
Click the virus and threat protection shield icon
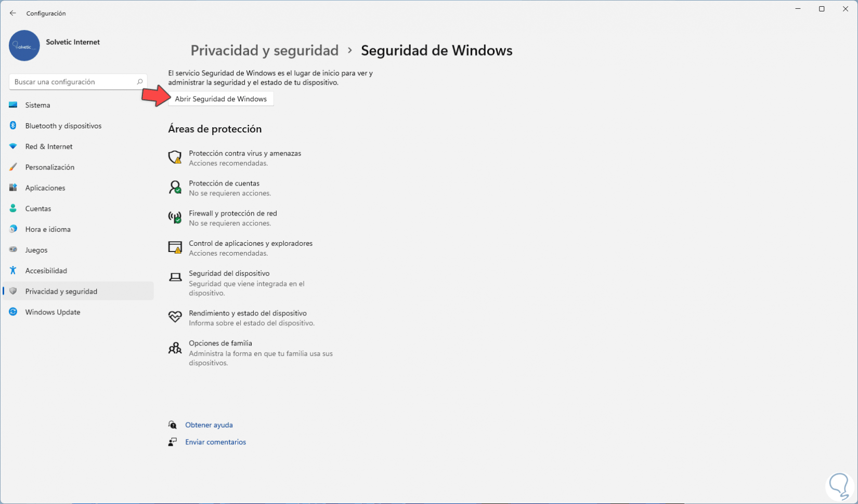(x=175, y=157)
